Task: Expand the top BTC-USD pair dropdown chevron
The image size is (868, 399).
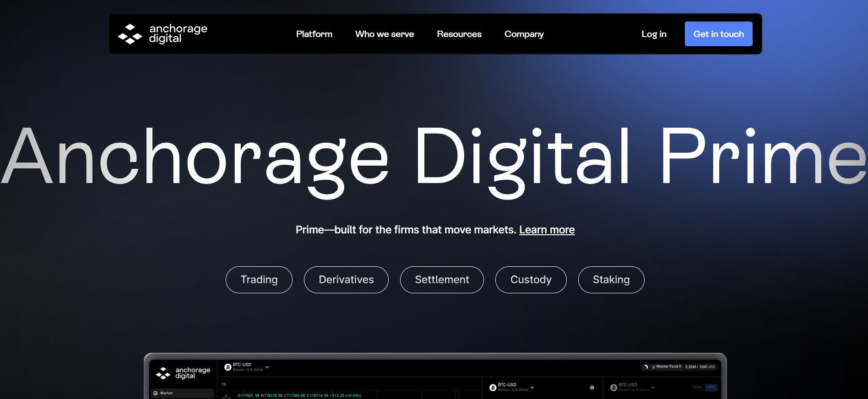Action: point(267,367)
